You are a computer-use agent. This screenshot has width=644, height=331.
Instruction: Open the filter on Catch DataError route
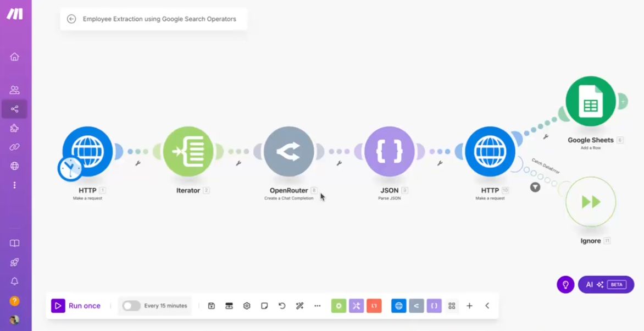(x=535, y=187)
